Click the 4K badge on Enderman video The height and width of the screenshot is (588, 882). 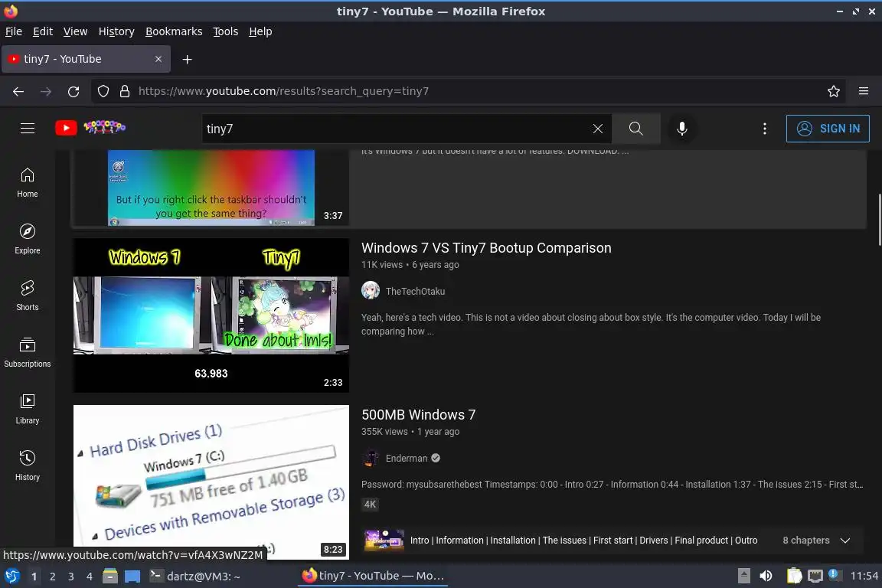pyautogui.click(x=370, y=504)
